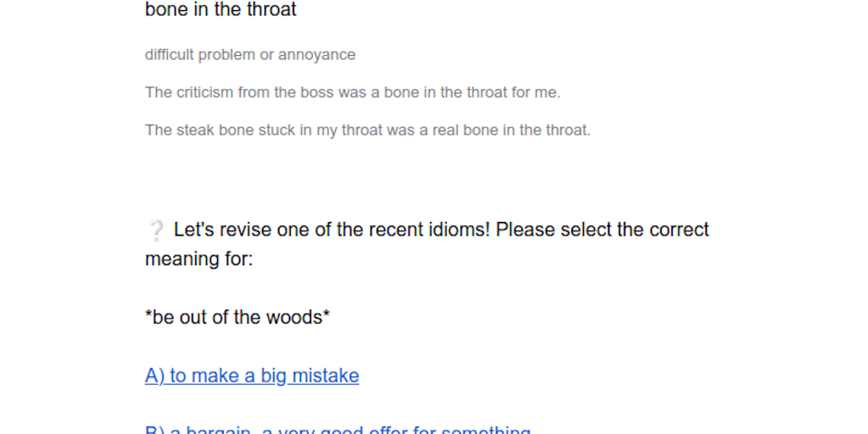868x434 pixels.
Task: Click the "bone in the throat" heading
Action: [x=220, y=10]
